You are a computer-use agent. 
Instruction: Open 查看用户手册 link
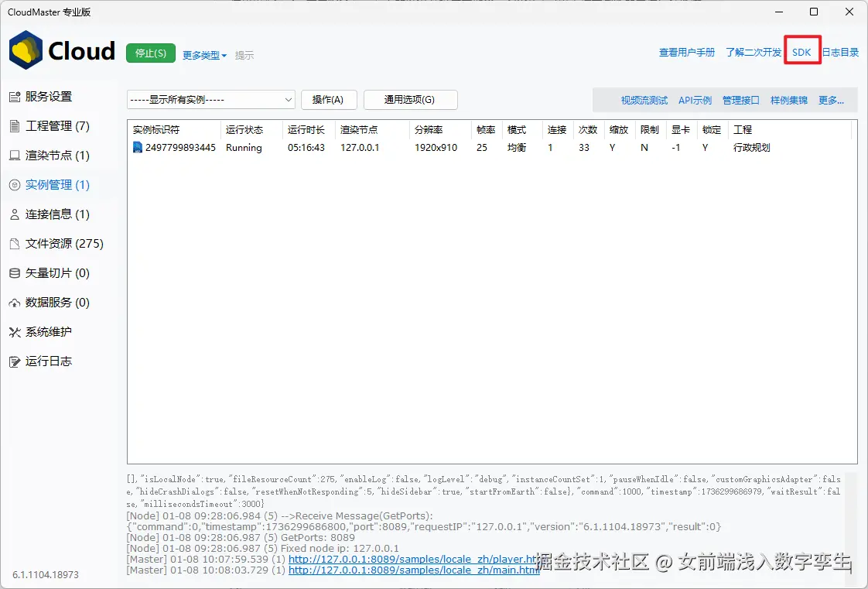pos(687,53)
